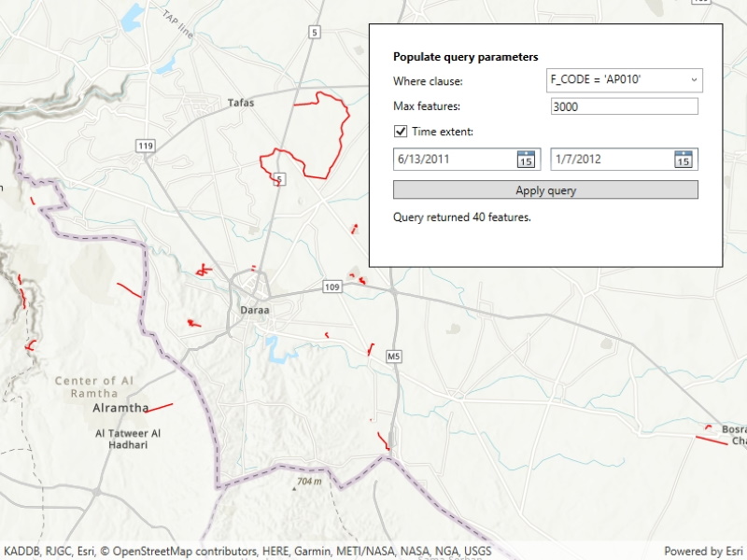Click the Center of Al Ramtha label

coord(94,386)
